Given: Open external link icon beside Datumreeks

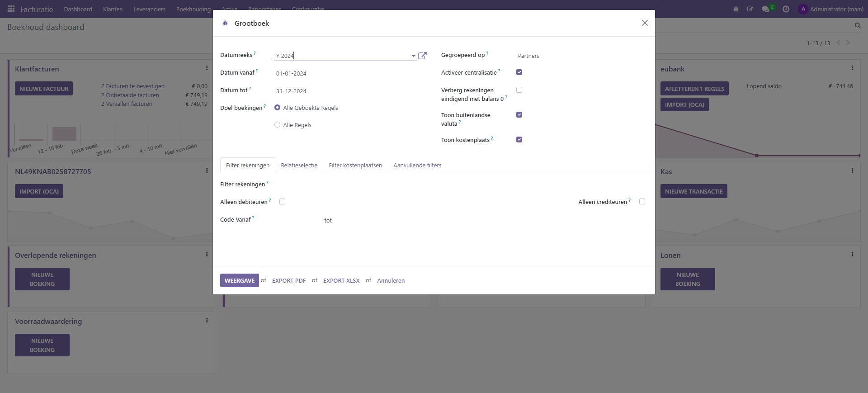Looking at the screenshot, I should (x=422, y=56).
